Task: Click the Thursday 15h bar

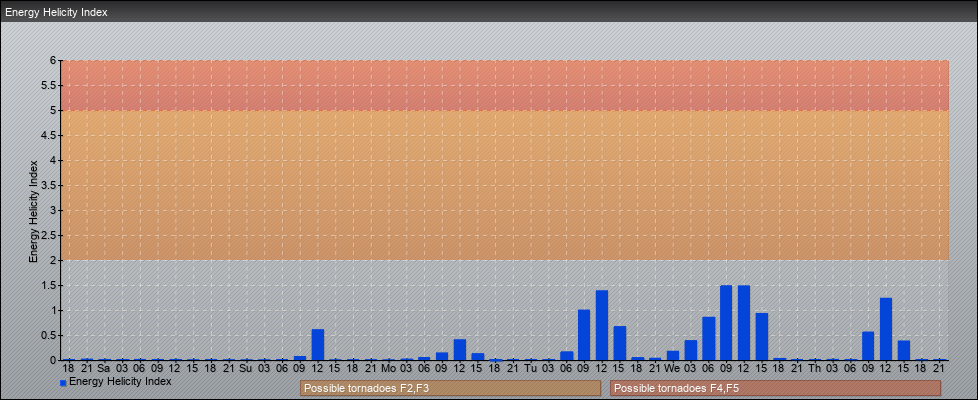Action: click(904, 350)
